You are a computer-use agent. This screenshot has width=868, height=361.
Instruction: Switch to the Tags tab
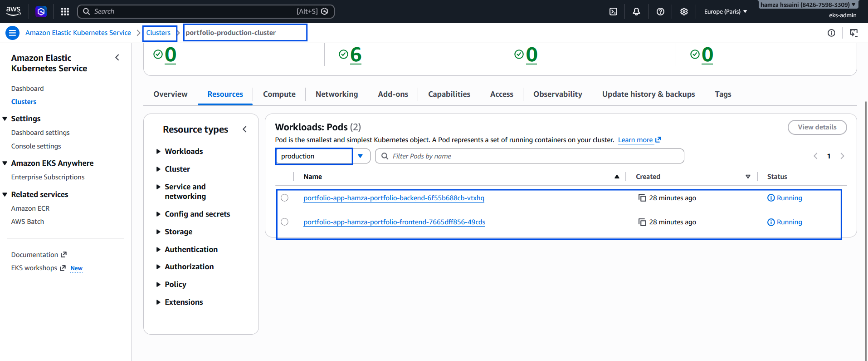[723, 94]
